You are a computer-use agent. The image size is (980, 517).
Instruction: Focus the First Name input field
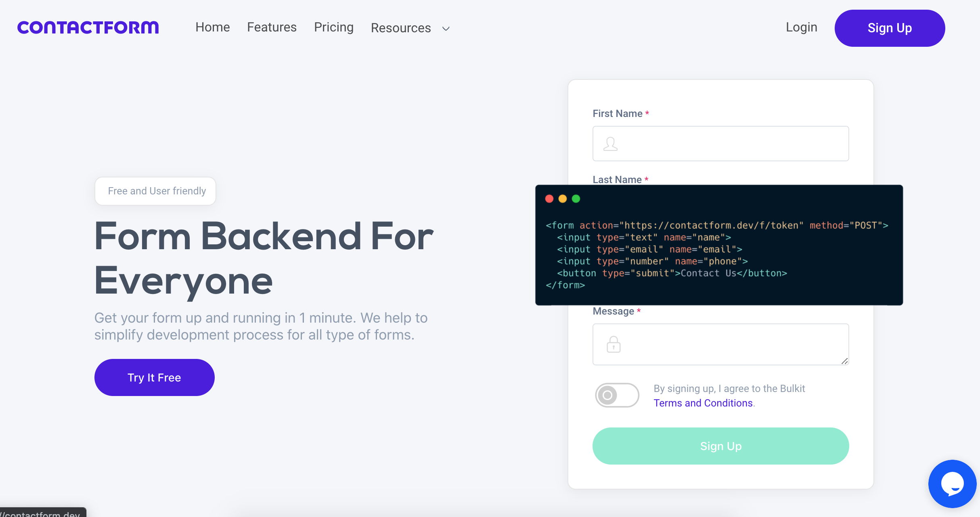pos(720,144)
